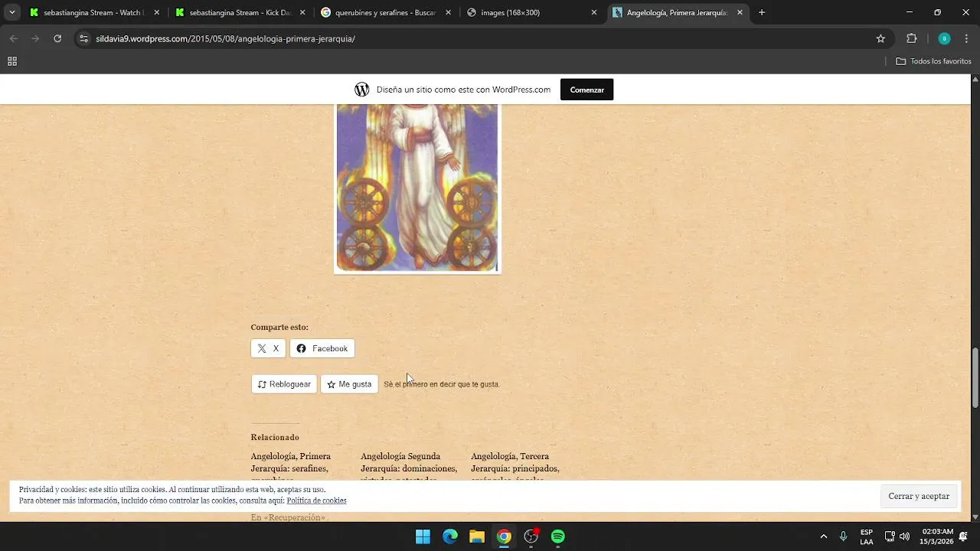Viewport: 980px width, 551px height.
Task: Close the sebastiangina Stream - Kick Dashboard tab
Action: click(x=302, y=12)
